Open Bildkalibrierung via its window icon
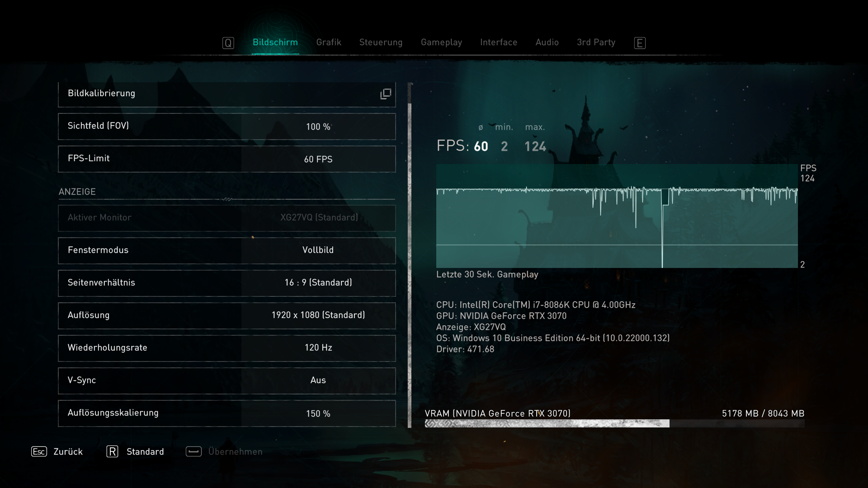This screenshot has width=868, height=488. click(385, 94)
